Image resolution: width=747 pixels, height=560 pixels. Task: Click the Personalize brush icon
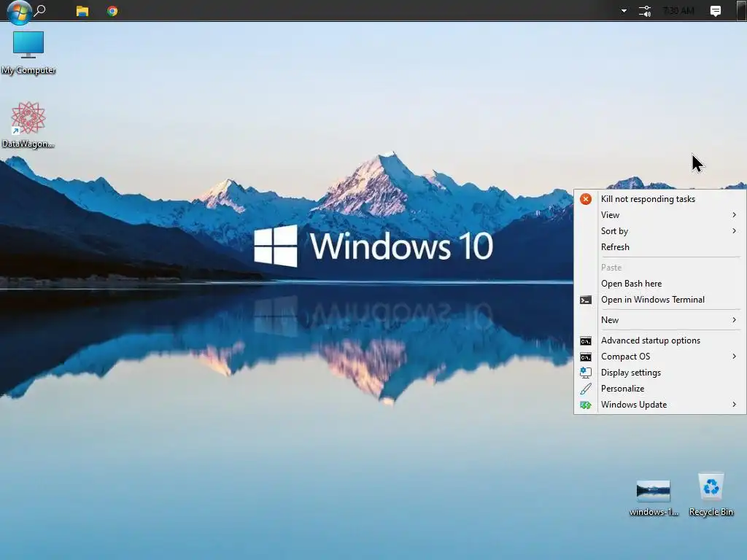tap(586, 389)
